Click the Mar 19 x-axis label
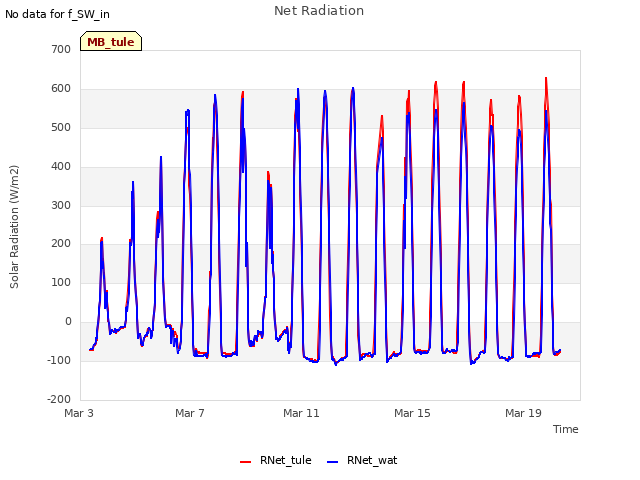Image resolution: width=640 pixels, height=480 pixels. [523, 413]
